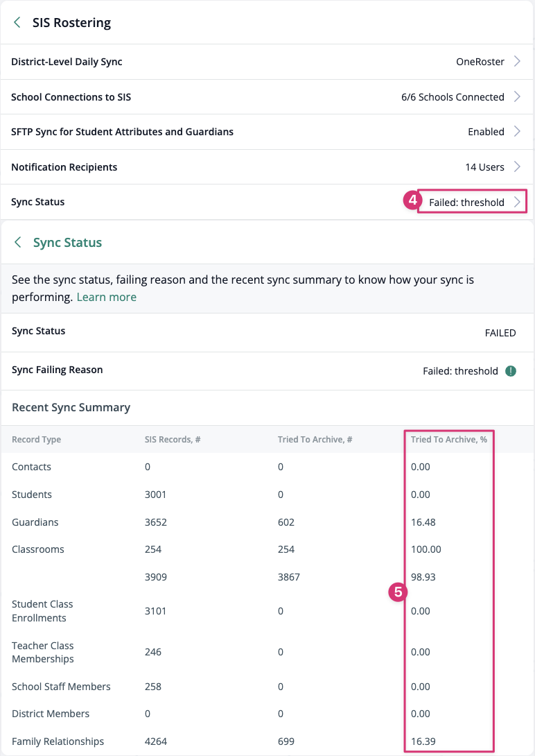The image size is (535, 756).
Task: Open District-Level Daily Sync chevron
Action: click(x=517, y=61)
